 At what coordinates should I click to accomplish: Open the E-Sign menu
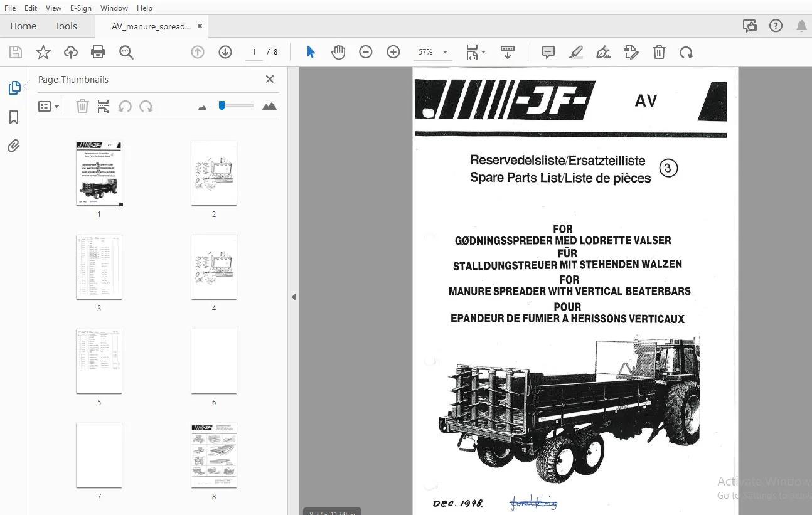(x=80, y=8)
